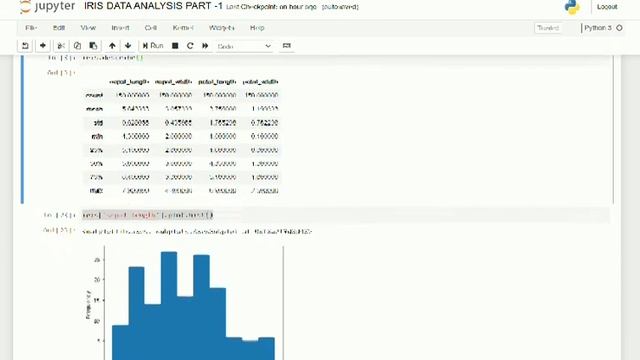
Task: Save and checkpoint the notebook
Action: click(x=25, y=46)
